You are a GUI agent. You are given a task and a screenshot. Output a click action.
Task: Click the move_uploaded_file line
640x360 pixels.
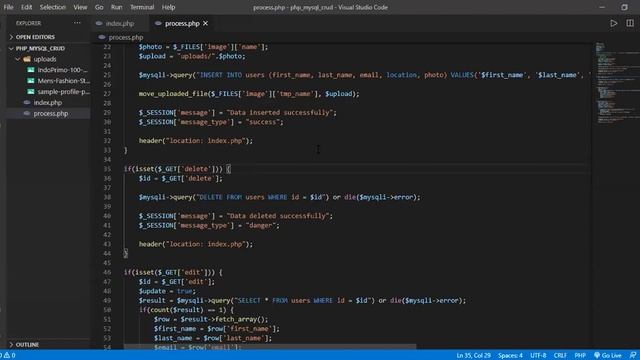(249, 94)
